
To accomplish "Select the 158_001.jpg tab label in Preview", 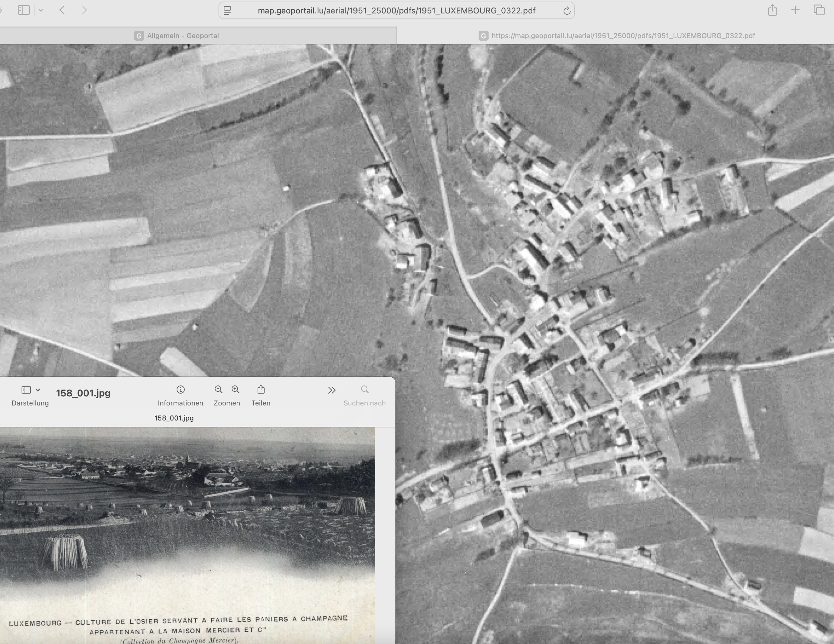I will click(x=174, y=418).
